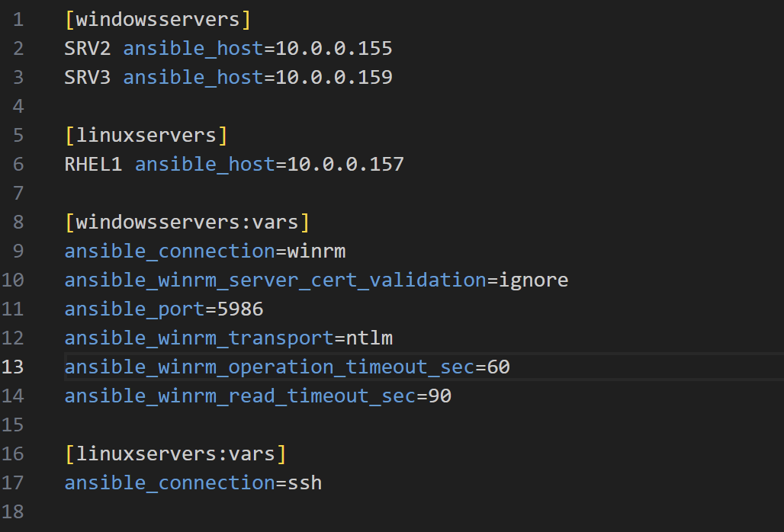
Task: Click the [windowsservers:vars] section header
Action: [x=187, y=223]
